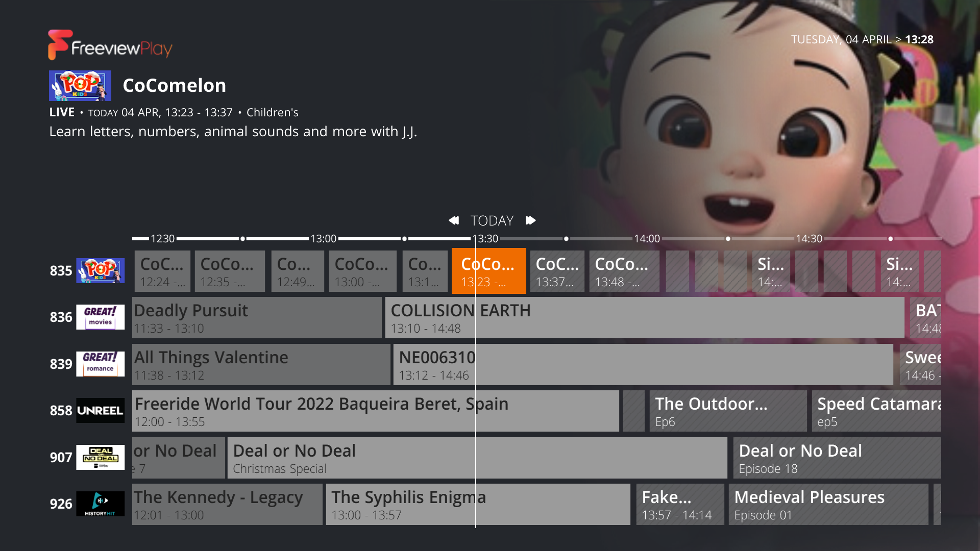Select History Hit channel logo 926
This screenshot has height=551, width=980.
(x=100, y=504)
